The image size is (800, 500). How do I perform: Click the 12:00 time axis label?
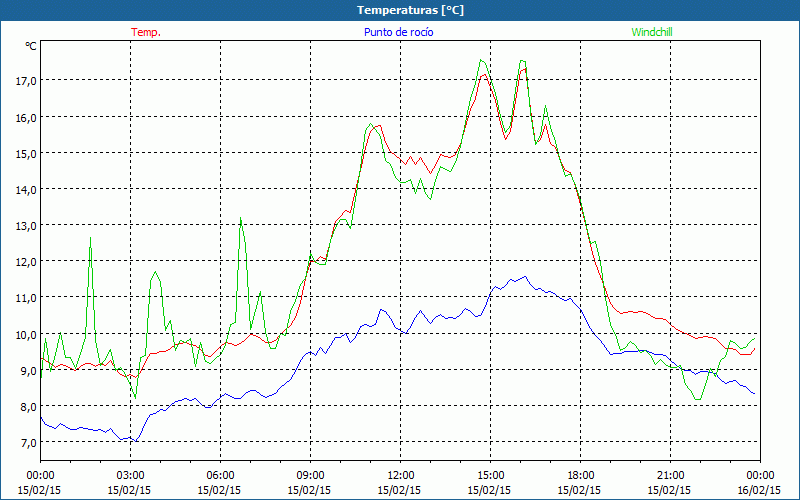pyautogui.click(x=401, y=476)
